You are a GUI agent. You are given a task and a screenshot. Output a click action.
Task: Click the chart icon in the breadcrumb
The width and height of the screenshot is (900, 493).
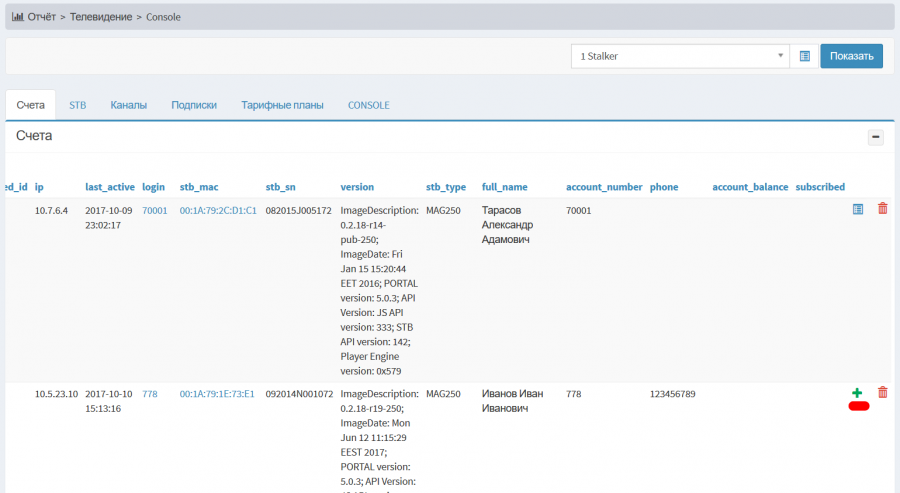click(x=18, y=17)
